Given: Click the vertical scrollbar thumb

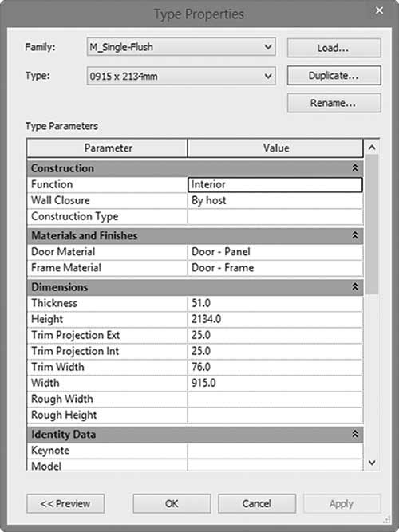Looking at the screenshot, I should 372,224.
